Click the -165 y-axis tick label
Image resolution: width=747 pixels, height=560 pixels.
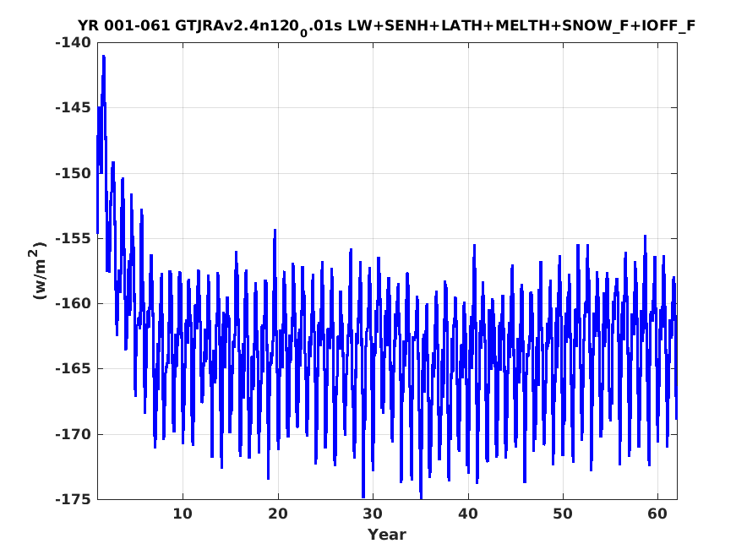(x=73, y=368)
